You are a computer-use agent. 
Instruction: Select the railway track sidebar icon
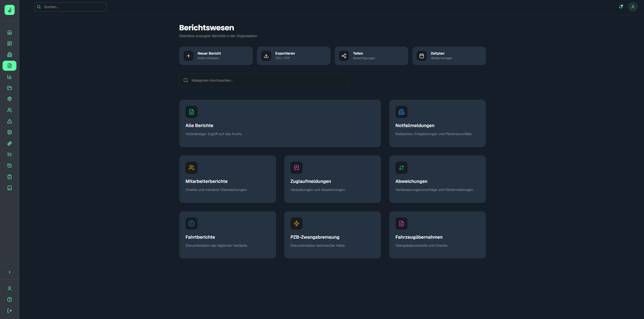pyautogui.click(x=10, y=143)
